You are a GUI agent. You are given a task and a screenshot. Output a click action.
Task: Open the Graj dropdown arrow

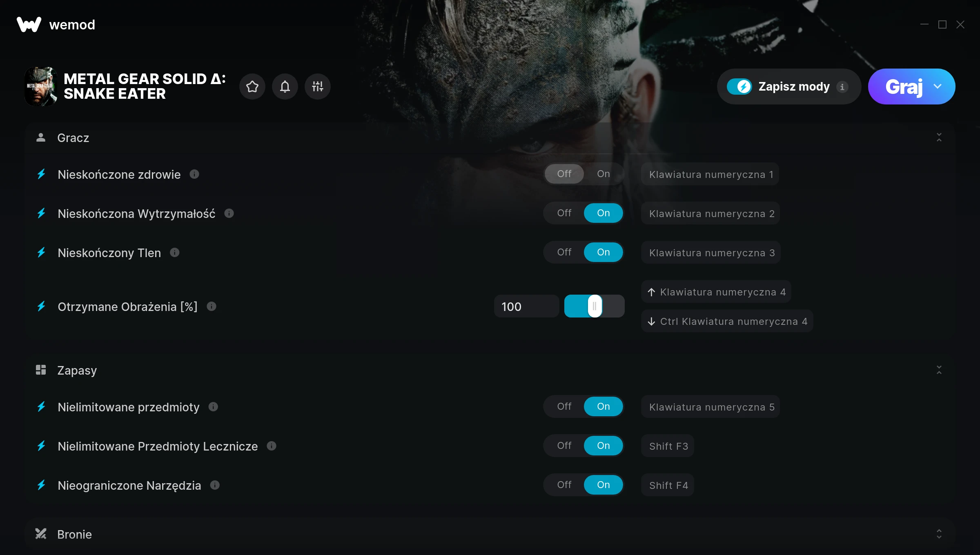coord(938,87)
